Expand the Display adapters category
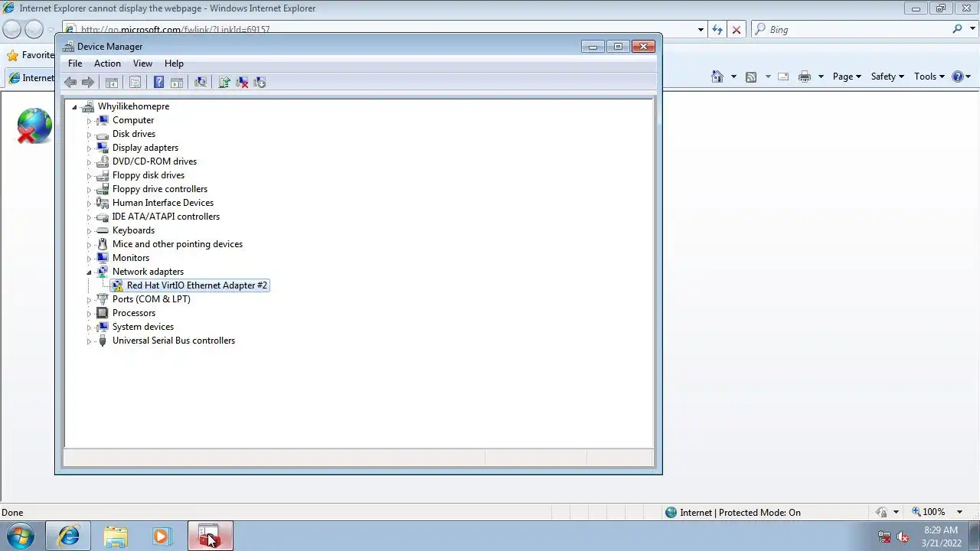This screenshot has height=551, width=980. pyautogui.click(x=89, y=148)
